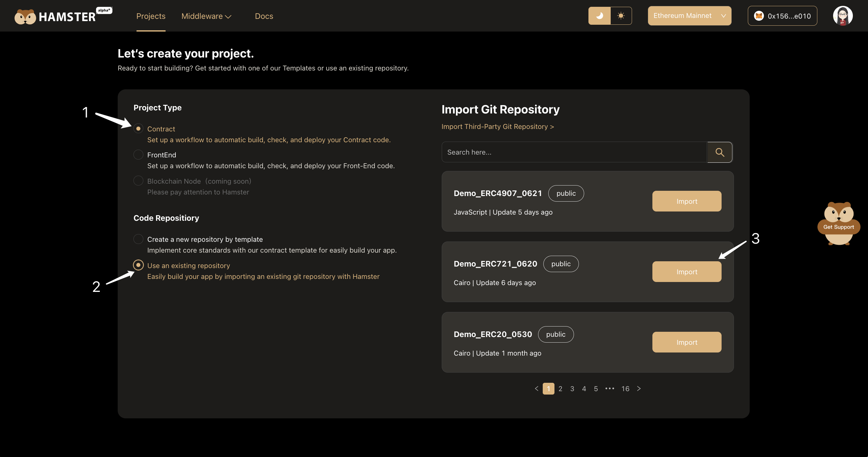Click existing git repository description text

click(x=263, y=276)
